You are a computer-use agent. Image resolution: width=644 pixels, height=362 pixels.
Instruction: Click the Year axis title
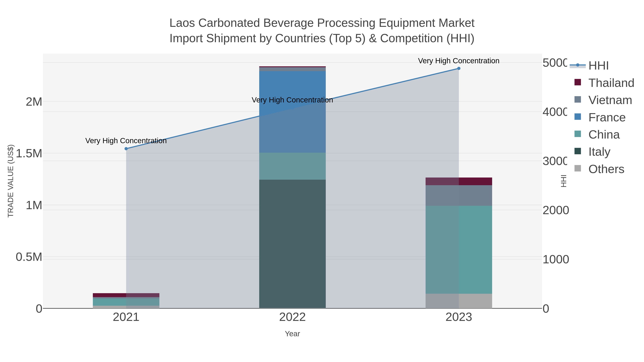[x=292, y=334]
